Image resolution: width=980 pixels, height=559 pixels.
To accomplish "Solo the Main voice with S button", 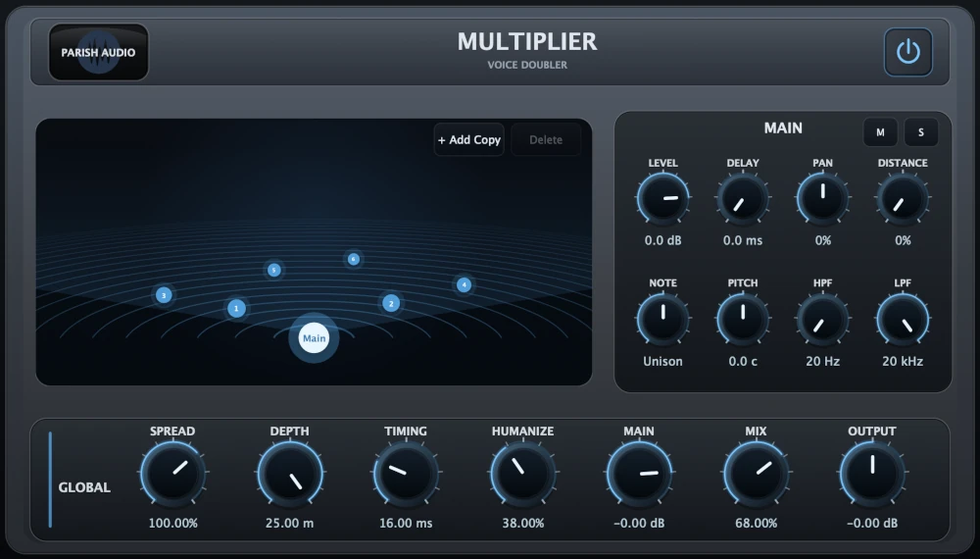I will tap(920, 132).
